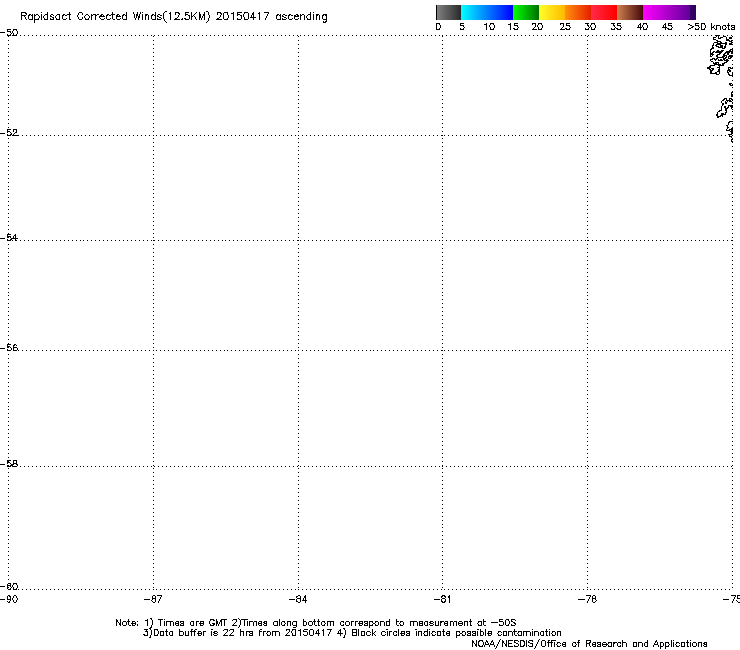
Task: Click the green 15-20 knots color swatch
Action: 526,12
